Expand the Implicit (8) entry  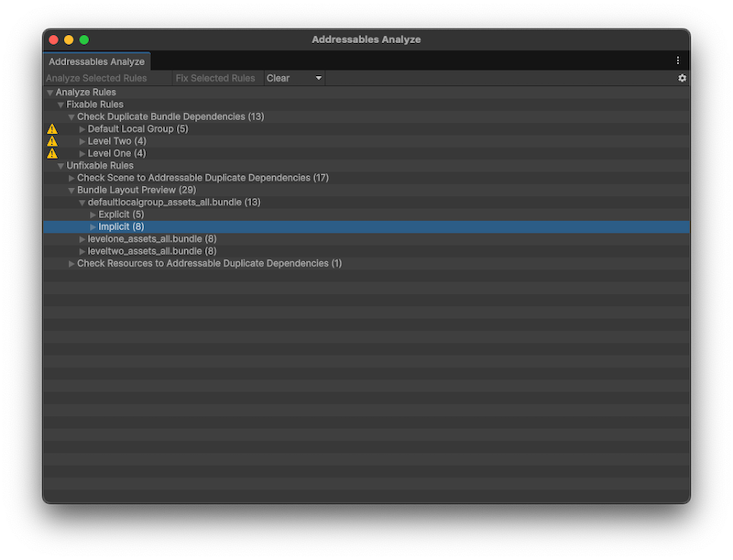[93, 226]
